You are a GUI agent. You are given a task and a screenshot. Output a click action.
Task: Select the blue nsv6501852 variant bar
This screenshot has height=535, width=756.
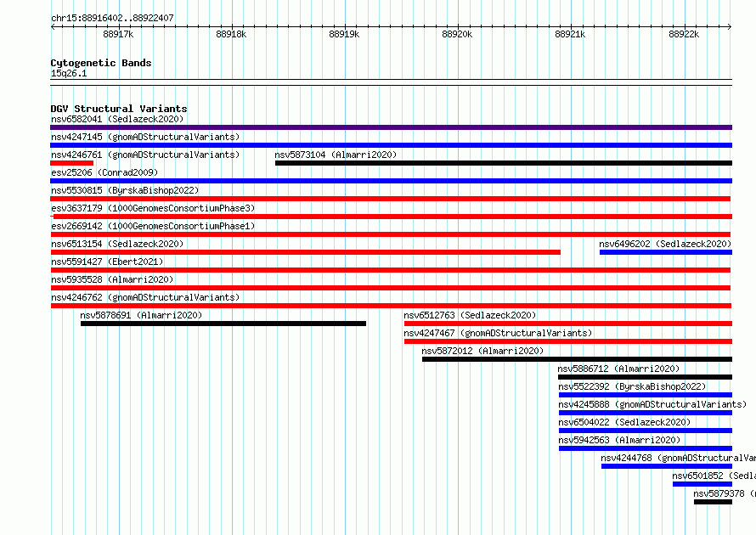tap(702, 484)
